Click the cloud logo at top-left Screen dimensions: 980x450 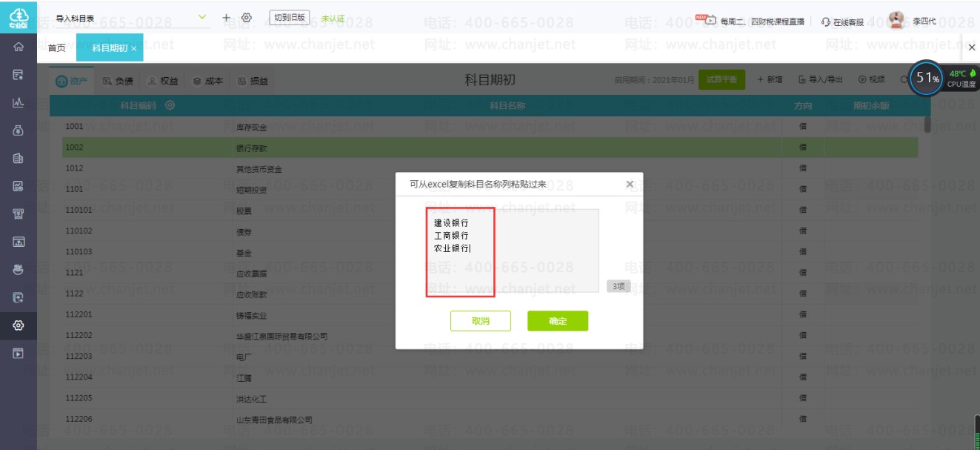[x=19, y=16]
